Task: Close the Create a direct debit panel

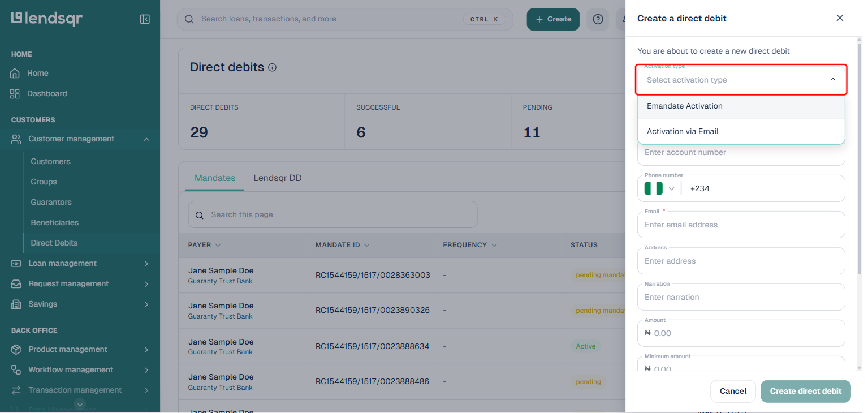Action: point(840,18)
